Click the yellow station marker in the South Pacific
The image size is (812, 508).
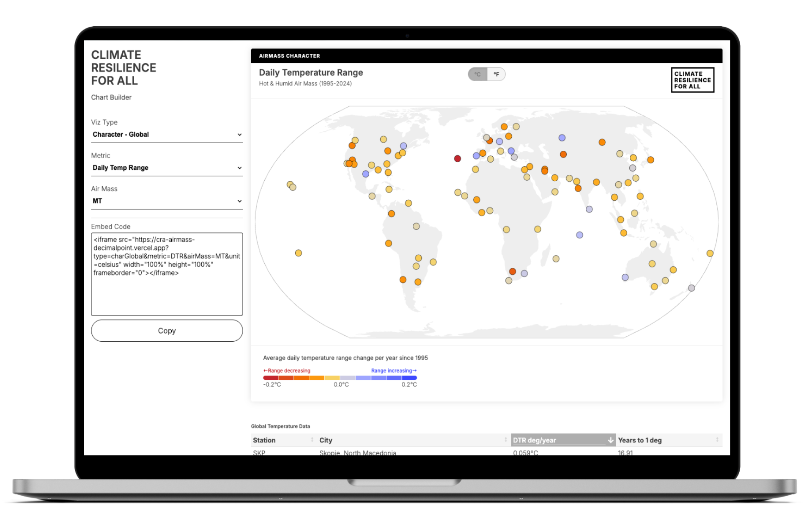(x=299, y=253)
